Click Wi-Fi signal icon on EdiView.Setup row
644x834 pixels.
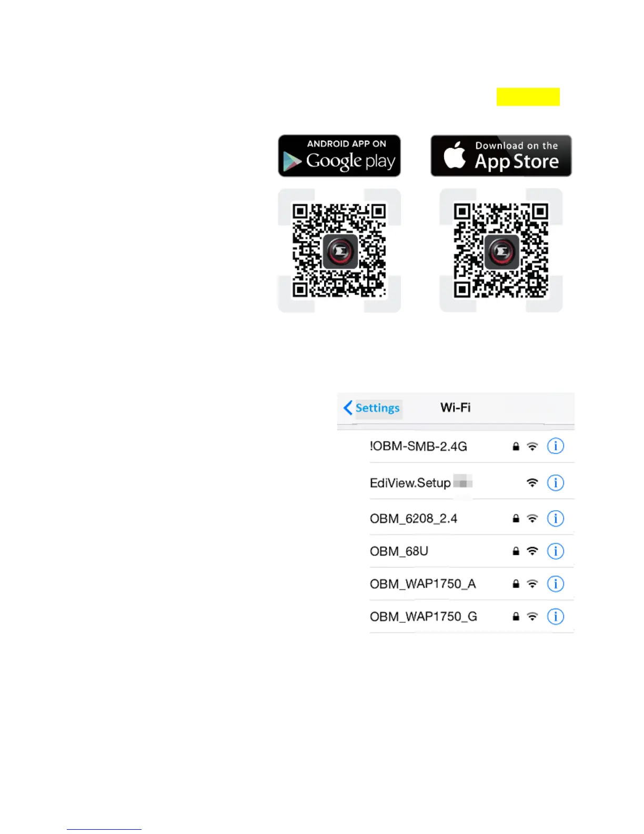[532, 482]
